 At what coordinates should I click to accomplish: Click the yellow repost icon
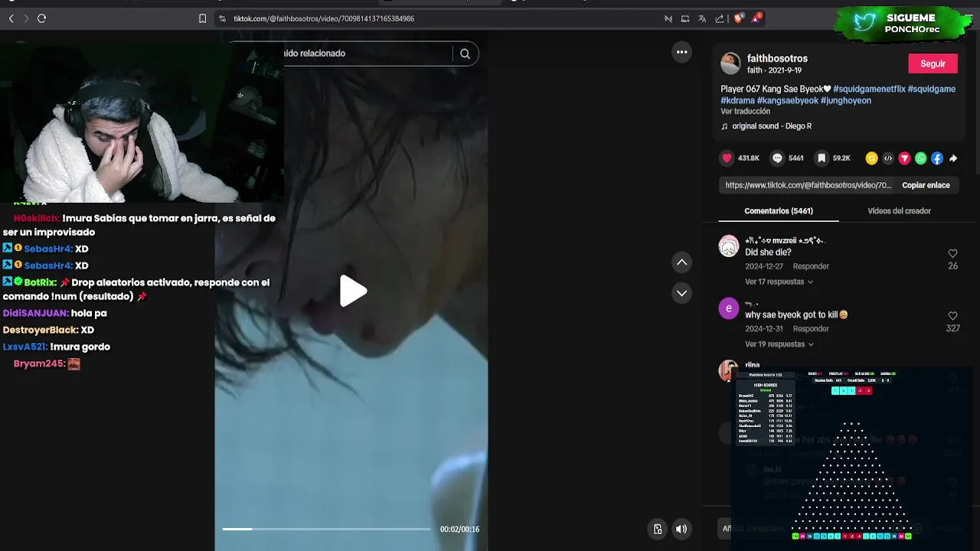coord(871,158)
